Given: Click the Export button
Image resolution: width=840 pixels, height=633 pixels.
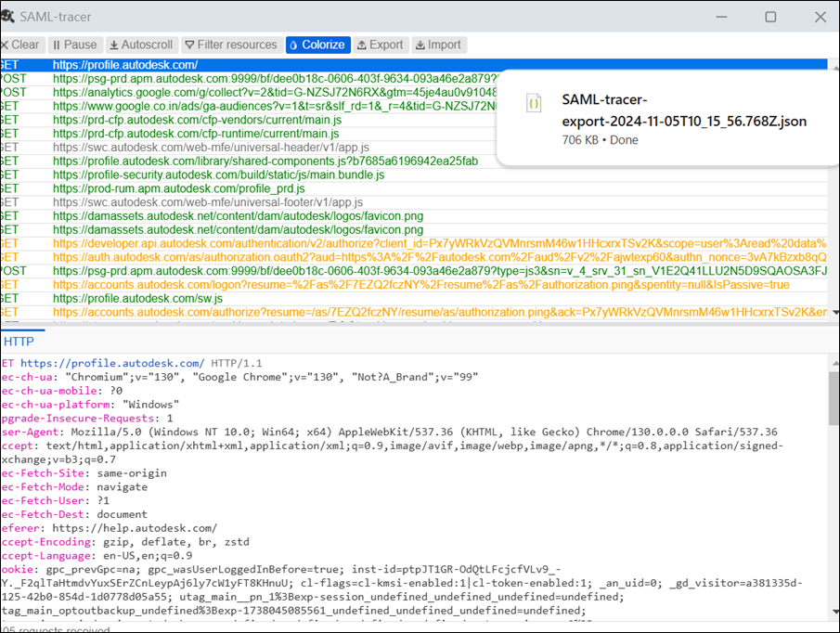Looking at the screenshot, I should pos(381,45).
